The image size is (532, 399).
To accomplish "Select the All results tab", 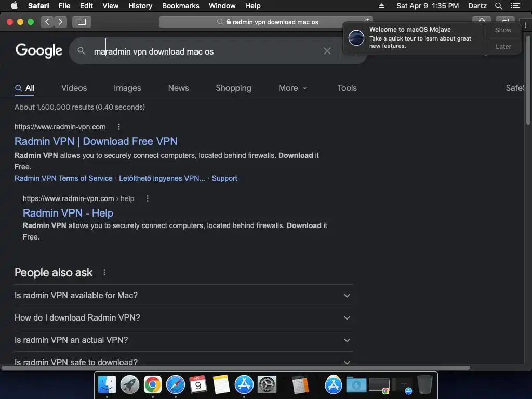I will pyautogui.click(x=25, y=88).
